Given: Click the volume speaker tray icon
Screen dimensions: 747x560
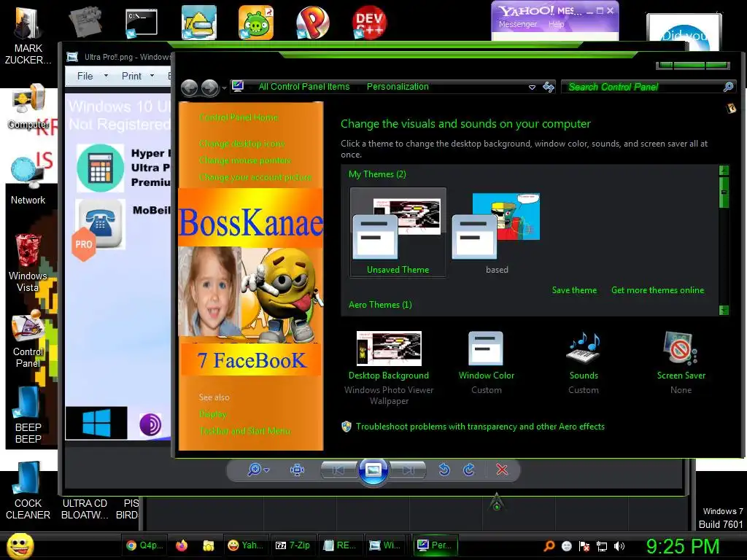Looking at the screenshot, I should [619, 546].
